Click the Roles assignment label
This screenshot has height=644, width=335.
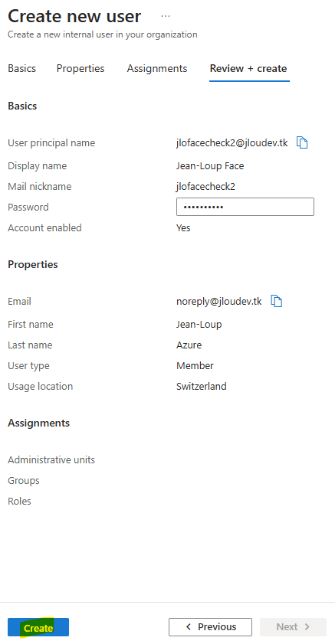[19, 501]
